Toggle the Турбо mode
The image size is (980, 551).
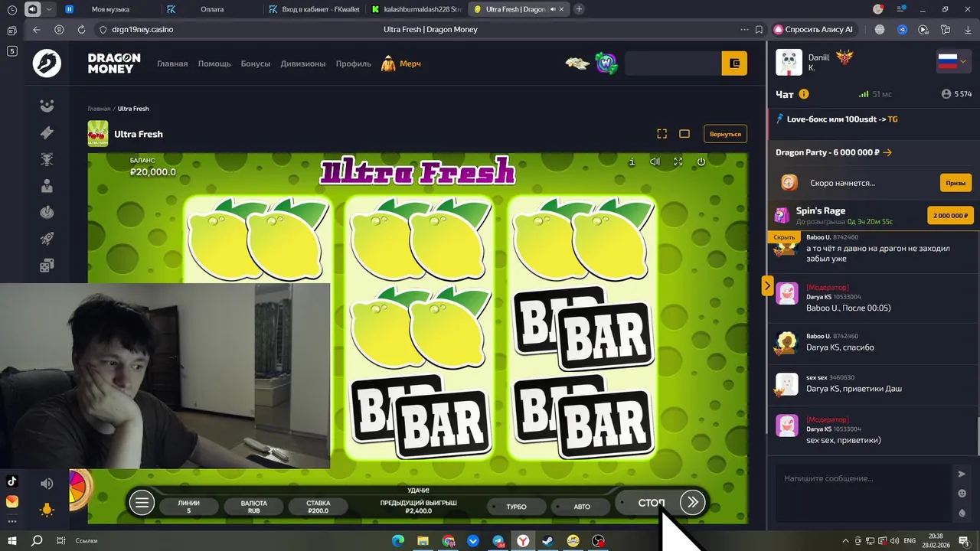click(516, 507)
